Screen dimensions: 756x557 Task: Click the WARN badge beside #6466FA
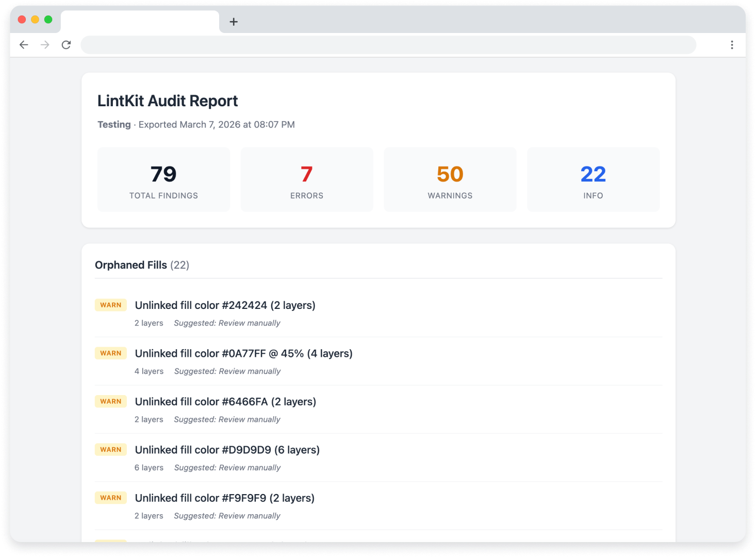click(x=110, y=401)
